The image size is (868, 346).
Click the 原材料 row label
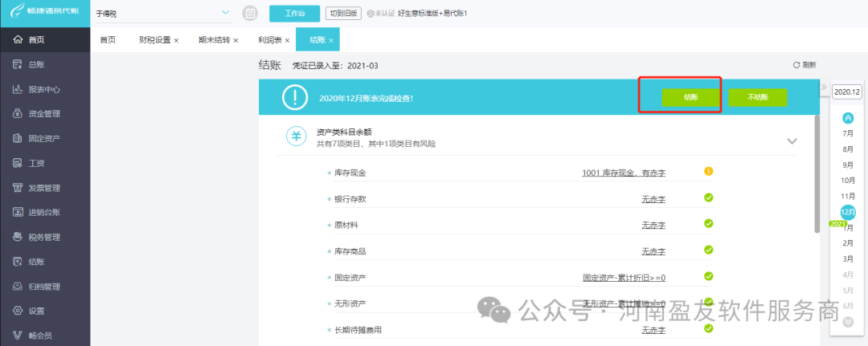(x=346, y=226)
